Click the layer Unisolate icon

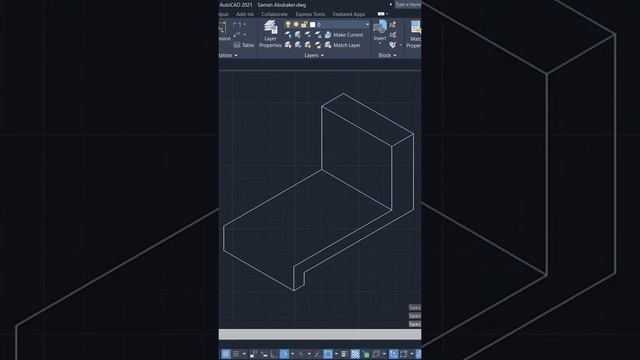point(298,45)
